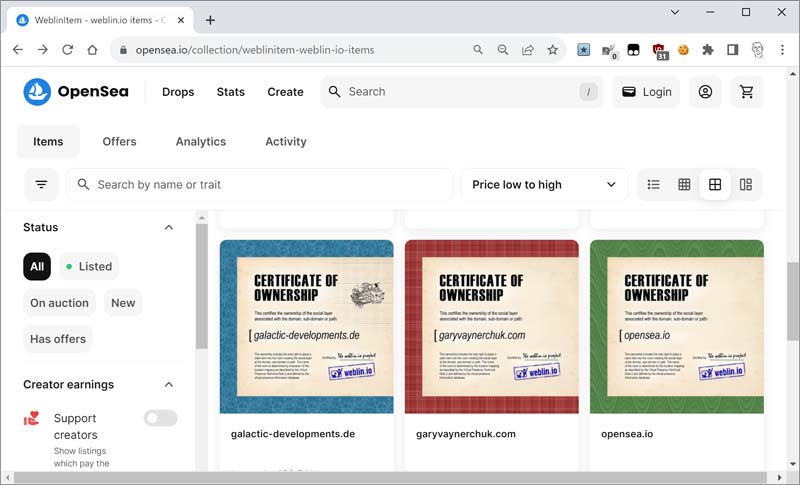Open the Chrome profile avatar
The width and height of the screenshot is (800, 485).
(758, 49)
